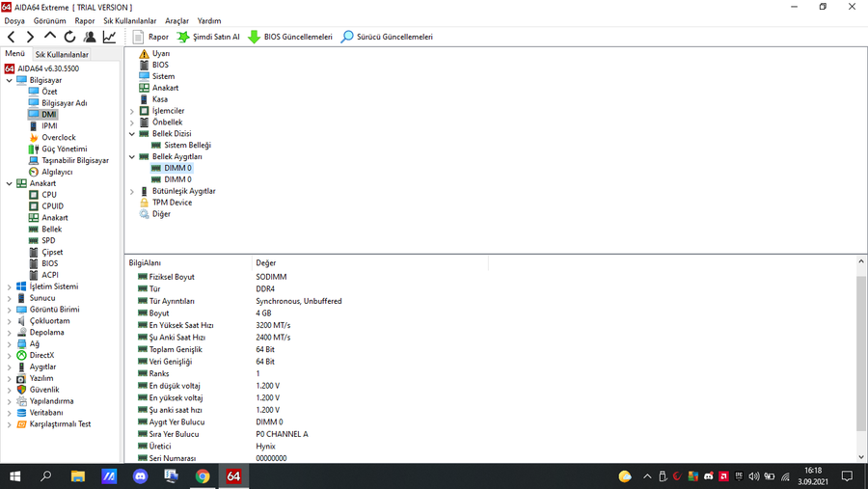This screenshot has height=489, width=868.
Task: Select the En Yüksek Saat Hızı row
Action: click(214, 326)
